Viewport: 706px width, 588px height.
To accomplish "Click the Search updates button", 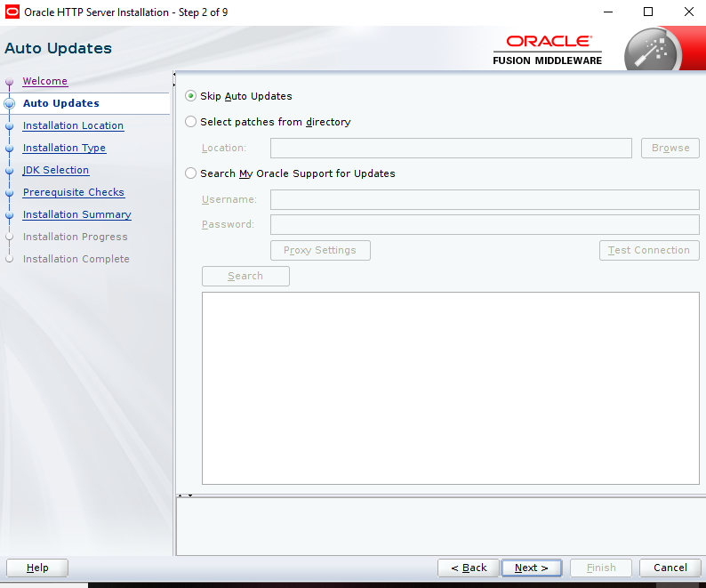I will 245,276.
